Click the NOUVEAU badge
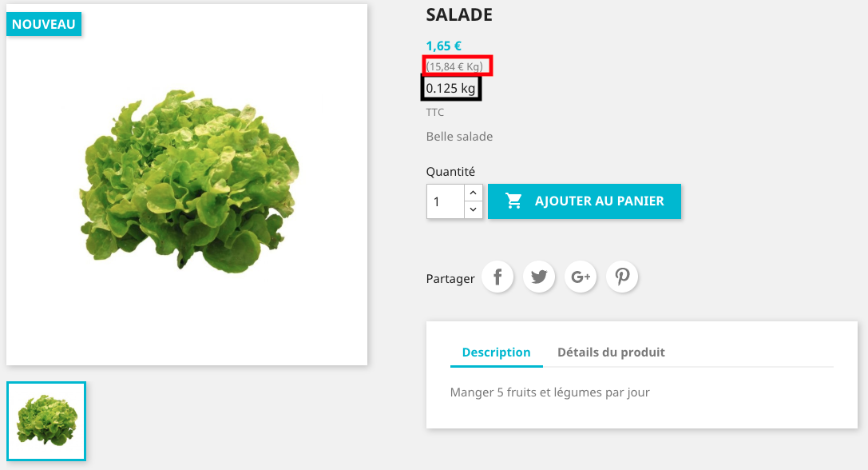The width and height of the screenshot is (868, 470). coord(44,25)
